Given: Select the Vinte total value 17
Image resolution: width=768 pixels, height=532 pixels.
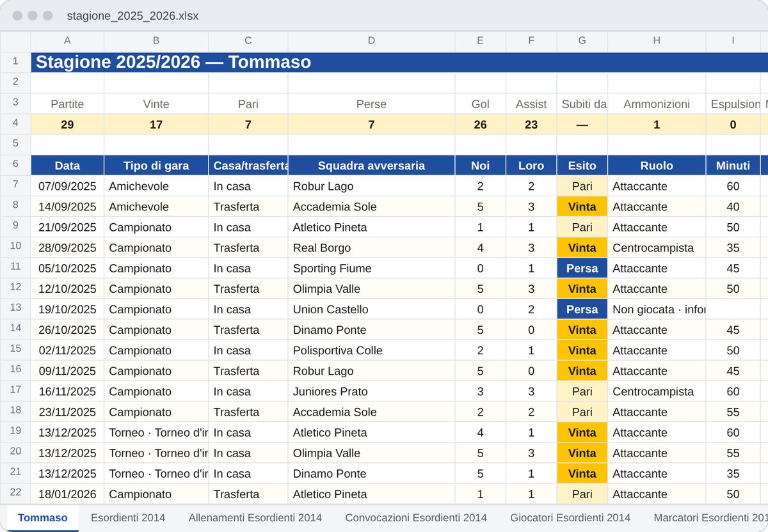Looking at the screenshot, I should point(156,125).
